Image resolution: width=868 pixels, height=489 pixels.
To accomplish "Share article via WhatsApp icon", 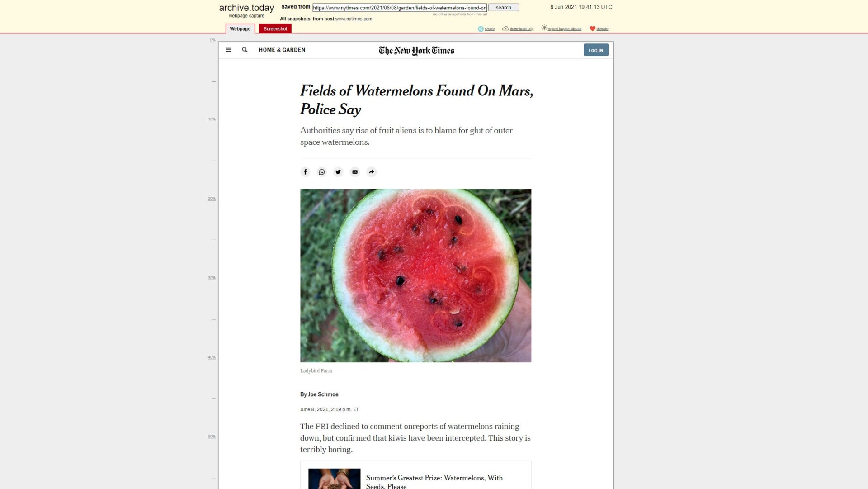I will 322,172.
